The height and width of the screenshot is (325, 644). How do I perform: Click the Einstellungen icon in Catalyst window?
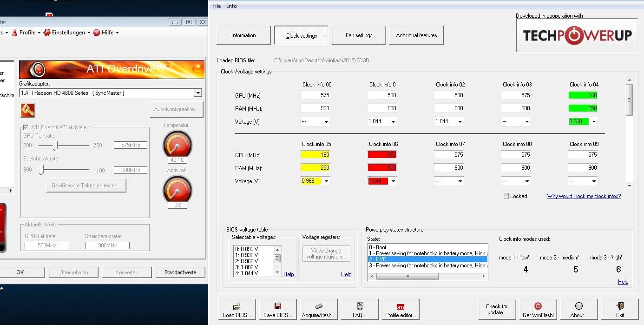point(47,33)
